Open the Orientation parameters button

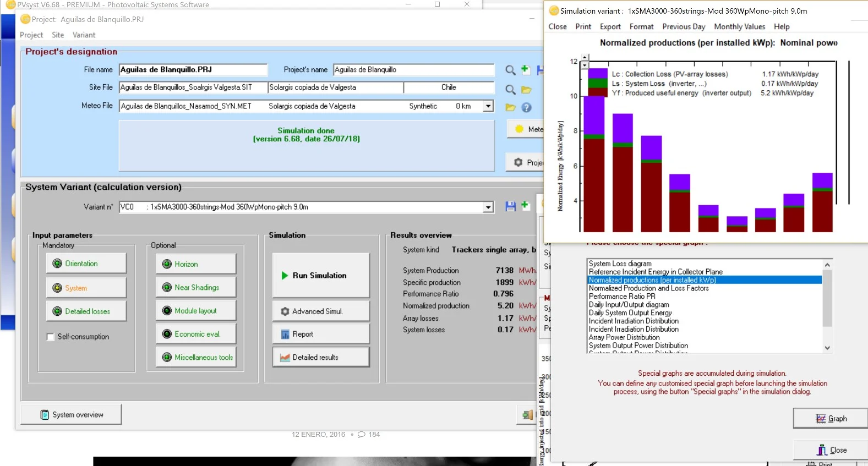click(x=86, y=264)
